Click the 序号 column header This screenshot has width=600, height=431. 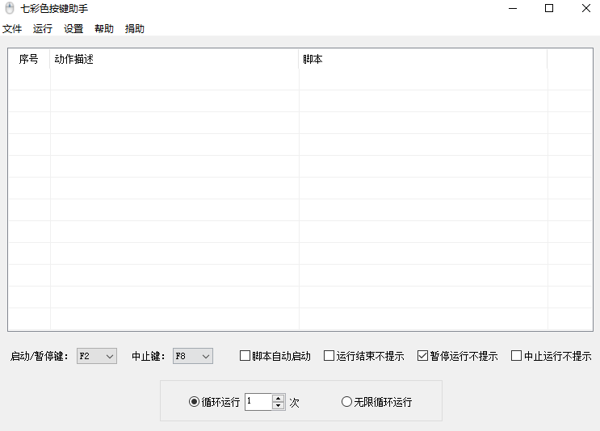click(29, 60)
